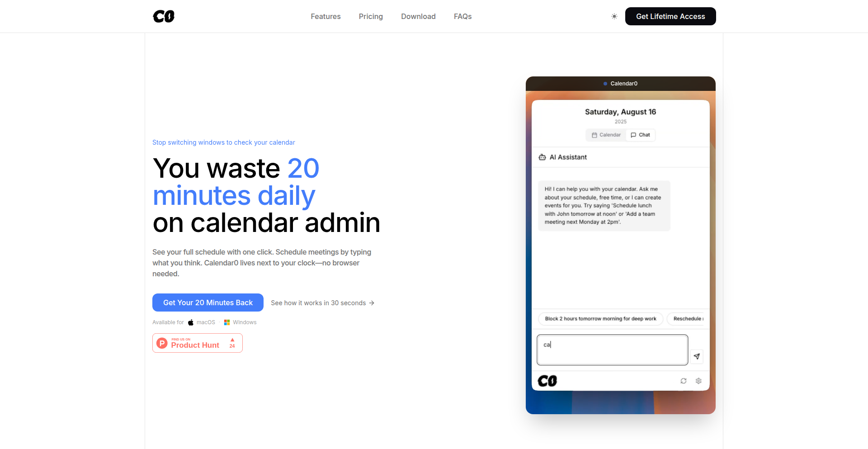Click the 'macOS' availability label
This screenshot has width=868, height=449.
206,322
